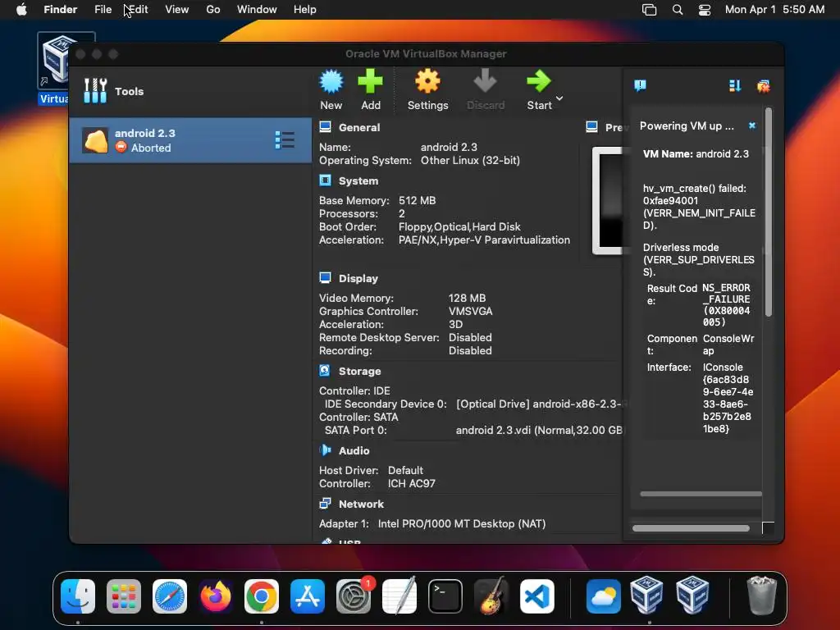The height and width of the screenshot is (630, 840).
Task: Open the Start button dropdown chevron
Action: point(559,98)
